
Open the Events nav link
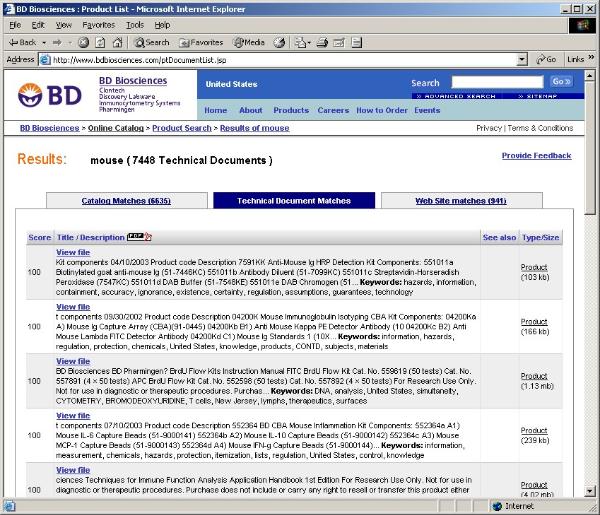(427, 110)
